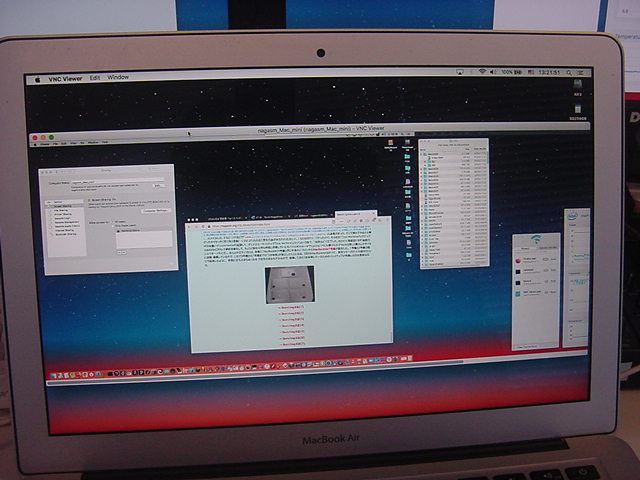Toggle the Bluetooth Sharing checkbox

pyautogui.click(x=52, y=234)
